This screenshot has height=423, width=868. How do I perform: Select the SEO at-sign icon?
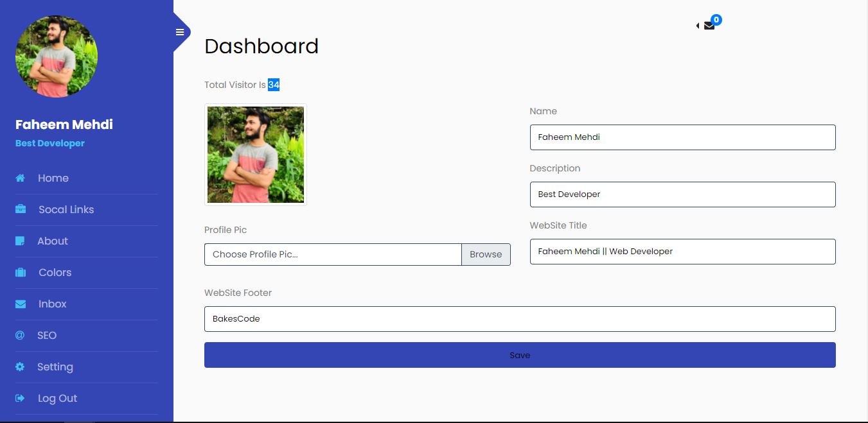[x=20, y=335]
